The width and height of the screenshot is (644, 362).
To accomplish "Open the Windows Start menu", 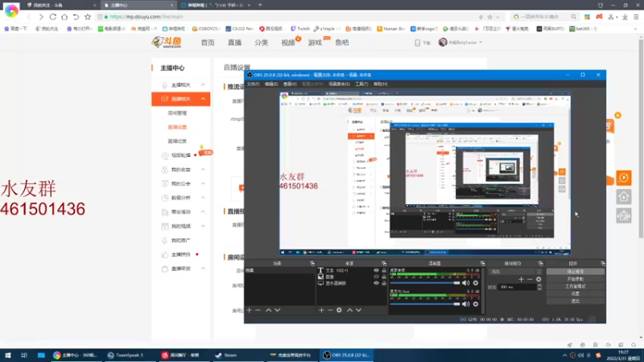I will coord(7,355).
